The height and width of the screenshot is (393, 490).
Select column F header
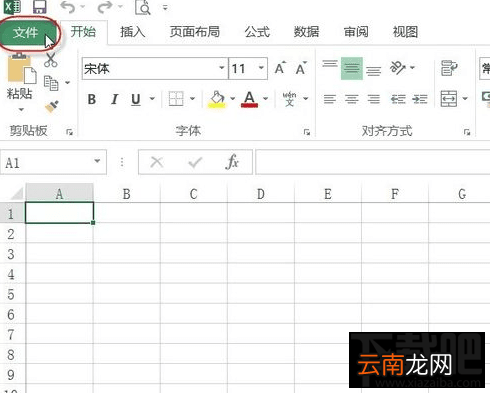pos(395,194)
